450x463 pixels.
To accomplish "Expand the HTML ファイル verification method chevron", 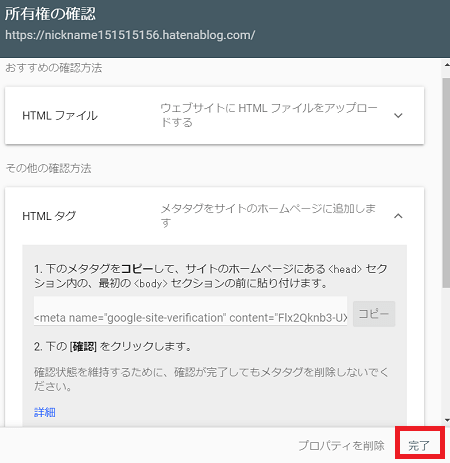I will pyautogui.click(x=398, y=116).
